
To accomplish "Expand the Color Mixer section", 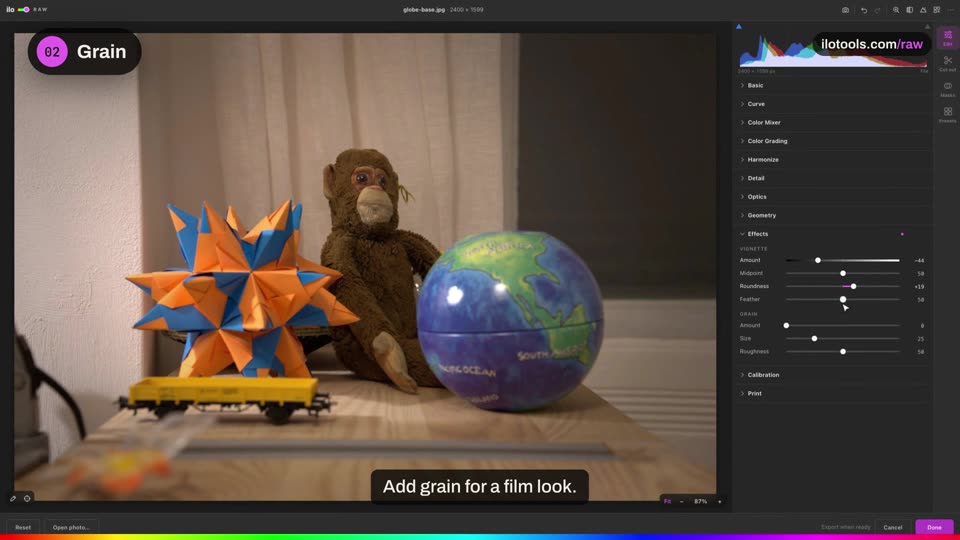I will pos(833,122).
